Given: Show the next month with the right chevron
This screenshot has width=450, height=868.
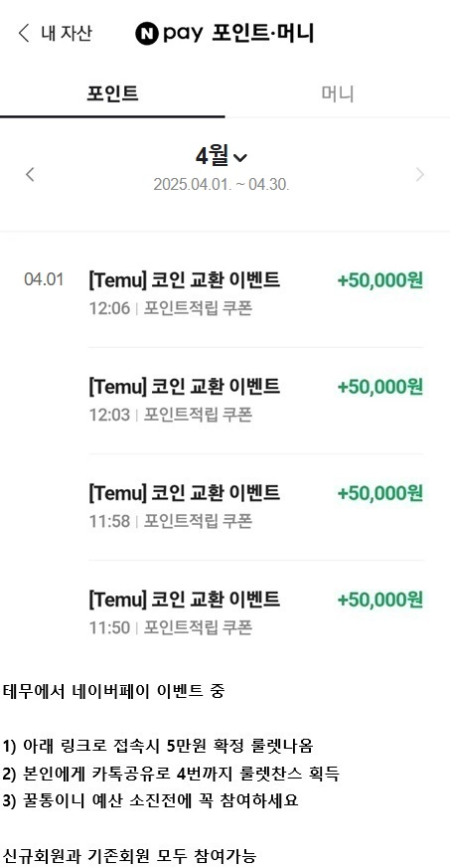Looking at the screenshot, I should click(420, 175).
